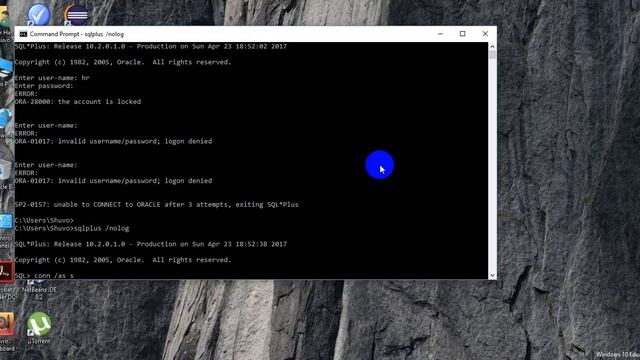Click the Command Prompt scrollbar thumb
The image size is (640, 360).
pyautogui.click(x=492, y=55)
